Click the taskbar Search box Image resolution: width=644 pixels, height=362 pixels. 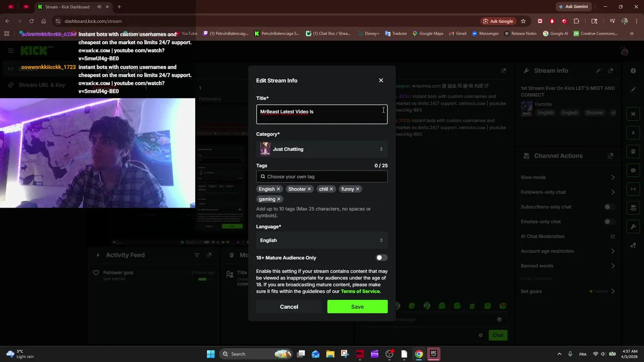(x=257, y=354)
